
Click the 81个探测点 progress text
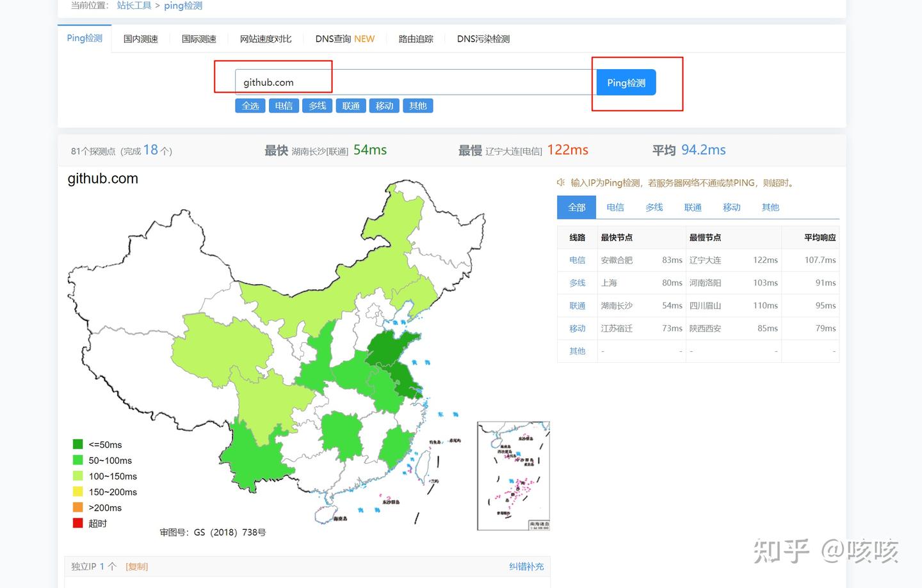point(122,150)
